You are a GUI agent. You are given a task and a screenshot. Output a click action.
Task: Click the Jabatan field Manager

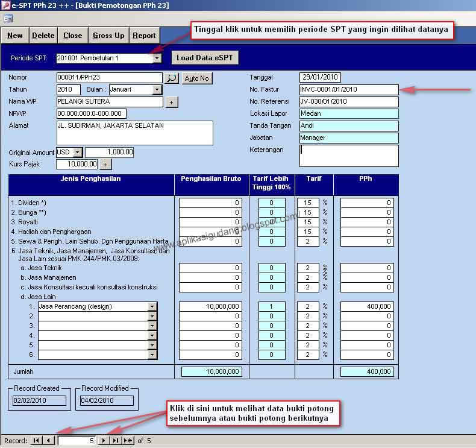pyautogui.click(x=349, y=137)
